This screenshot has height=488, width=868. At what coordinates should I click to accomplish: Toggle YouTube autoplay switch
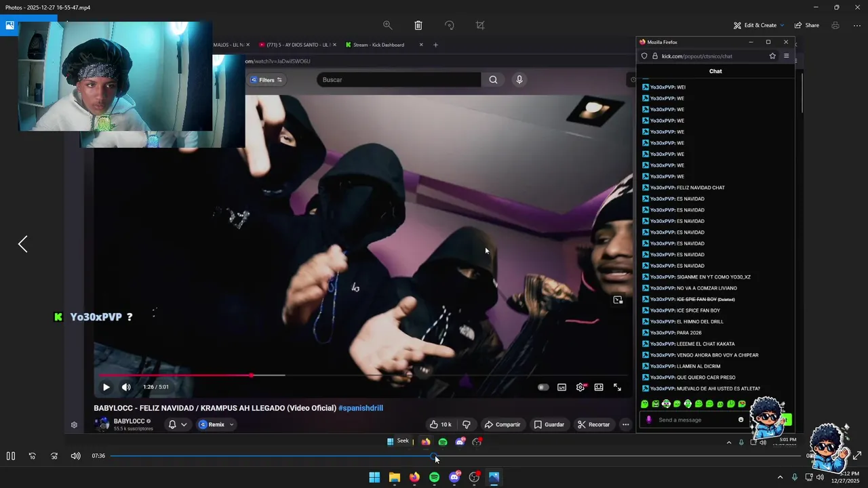point(543,387)
